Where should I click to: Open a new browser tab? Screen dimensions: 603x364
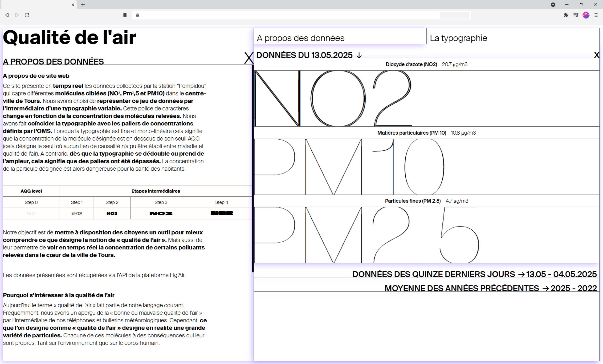pyautogui.click(x=83, y=5)
